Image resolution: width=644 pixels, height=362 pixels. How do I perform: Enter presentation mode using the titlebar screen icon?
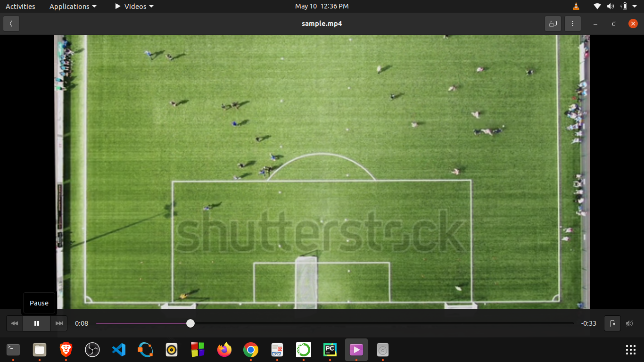tap(553, 23)
